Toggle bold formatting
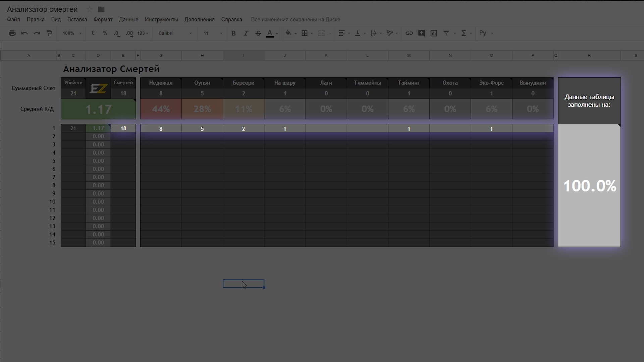The image size is (644, 362). (x=233, y=33)
